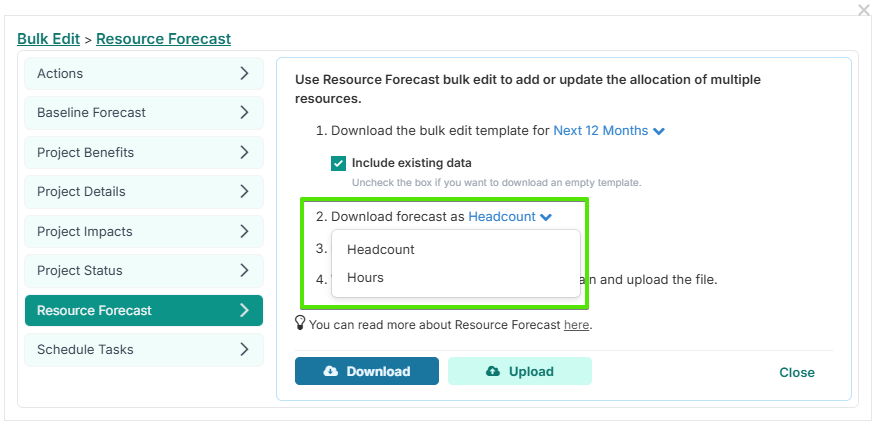This screenshot has width=876, height=424.
Task: Open the Resource Forecast 'here' link
Action: coord(576,325)
